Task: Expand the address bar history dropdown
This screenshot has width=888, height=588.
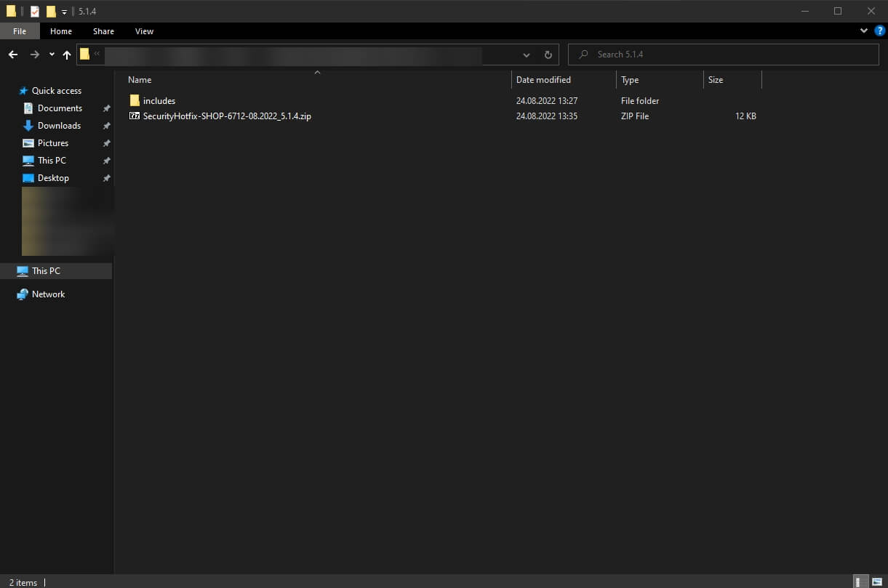Action: coord(527,55)
